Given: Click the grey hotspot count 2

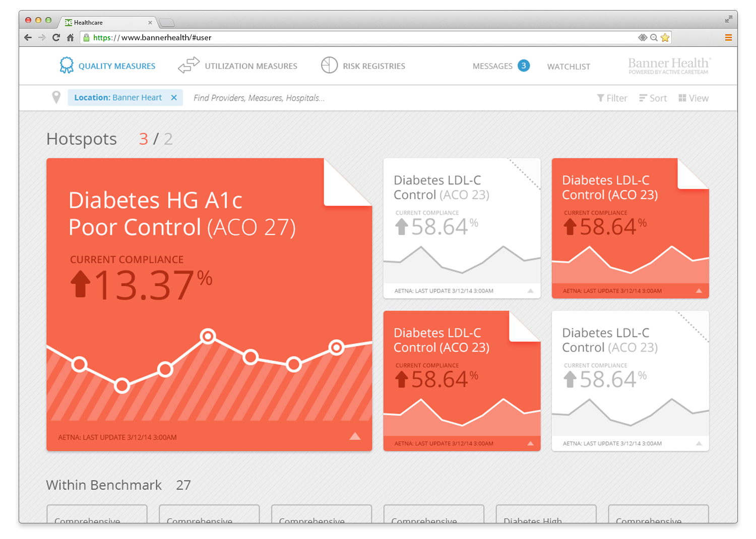Looking at the screenshot, I should pos(168,139).
